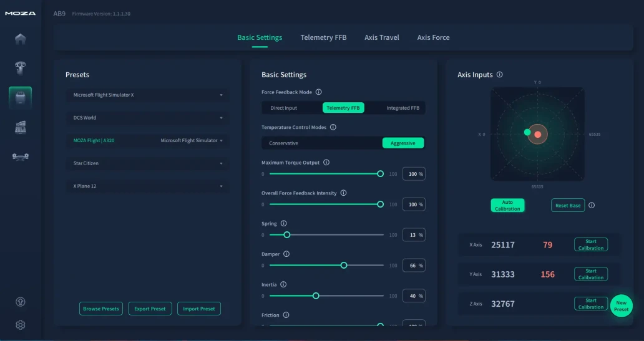Click the Auto Calibration button

pos(507,205)
